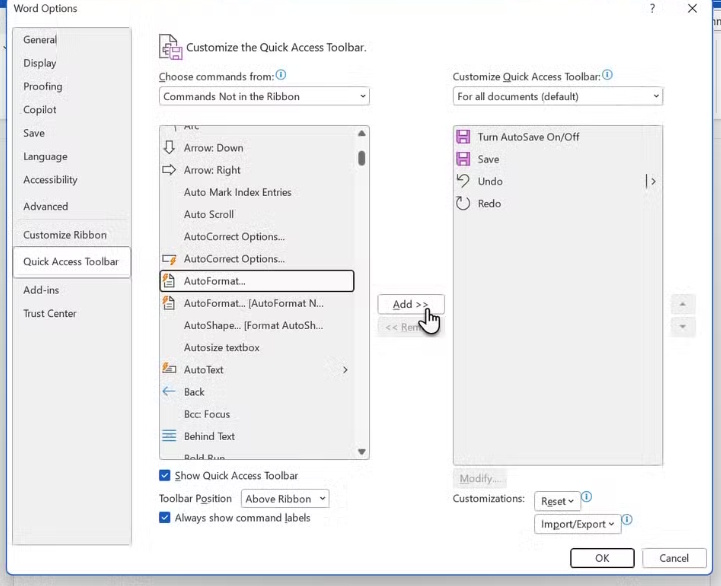Select AutoShape... [Format AutoSh... command
The height and width of the screenshot is (586, 721).
(x=257, y=325)
